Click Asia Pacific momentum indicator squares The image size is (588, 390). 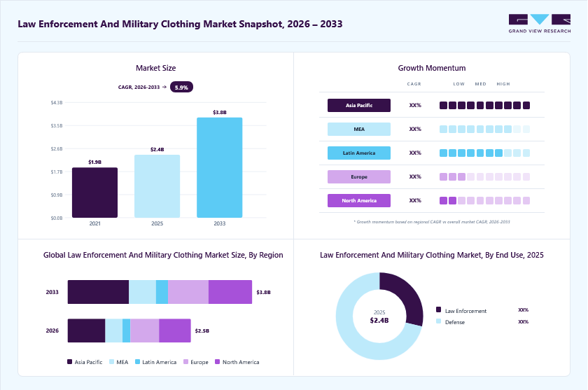484,105
